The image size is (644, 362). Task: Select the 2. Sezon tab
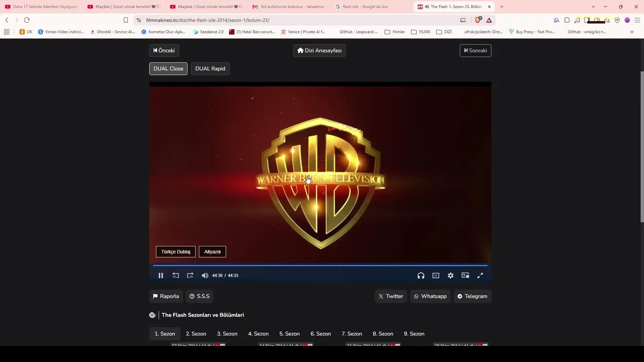coord(196,334)
